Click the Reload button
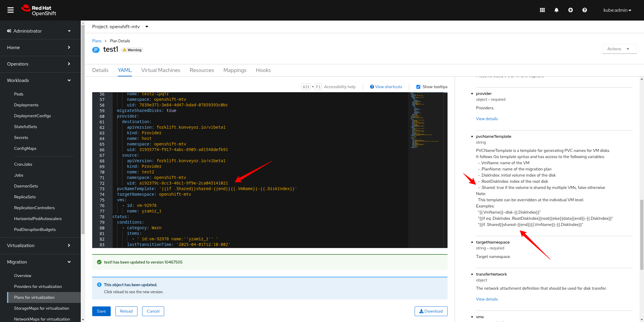The image size is (644, 322). (x=126, y=311)
